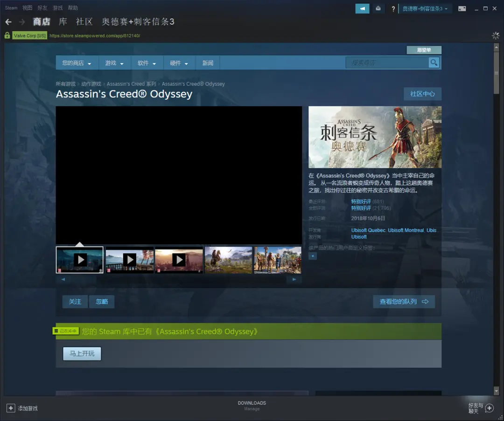Image resolution: width=504 pixels, height=421 pixels.
Task: Click the plus icon to add a tag
Action: (x=312, y=256)
